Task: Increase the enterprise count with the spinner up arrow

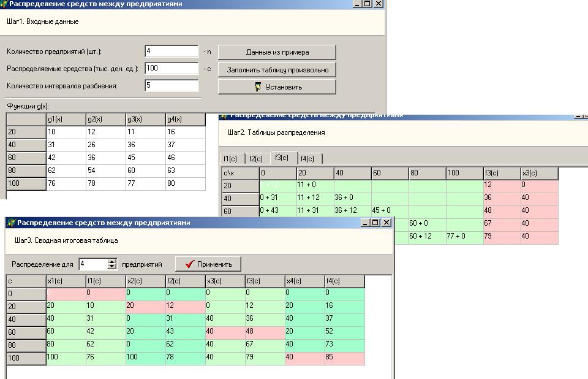Action: [111, 262]
